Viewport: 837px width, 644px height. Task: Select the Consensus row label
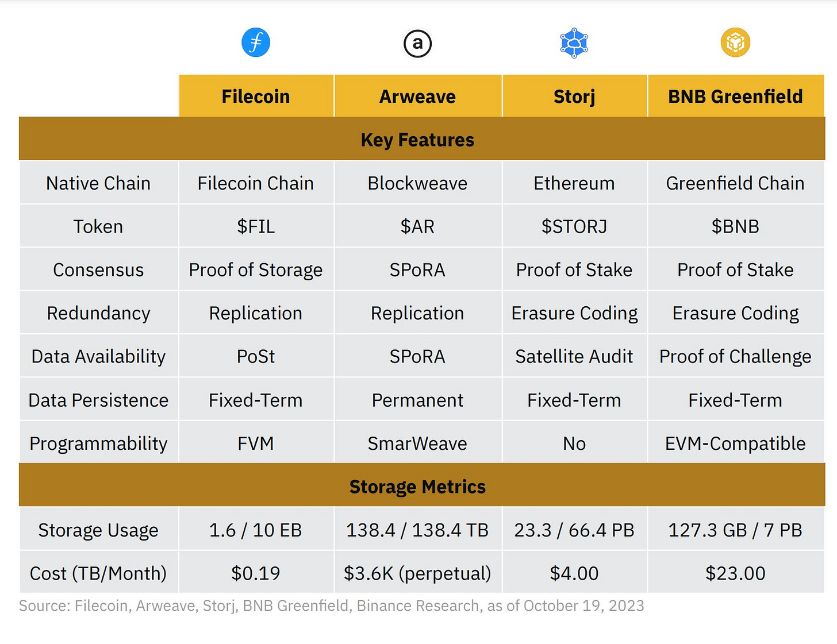tap(99, 269)
